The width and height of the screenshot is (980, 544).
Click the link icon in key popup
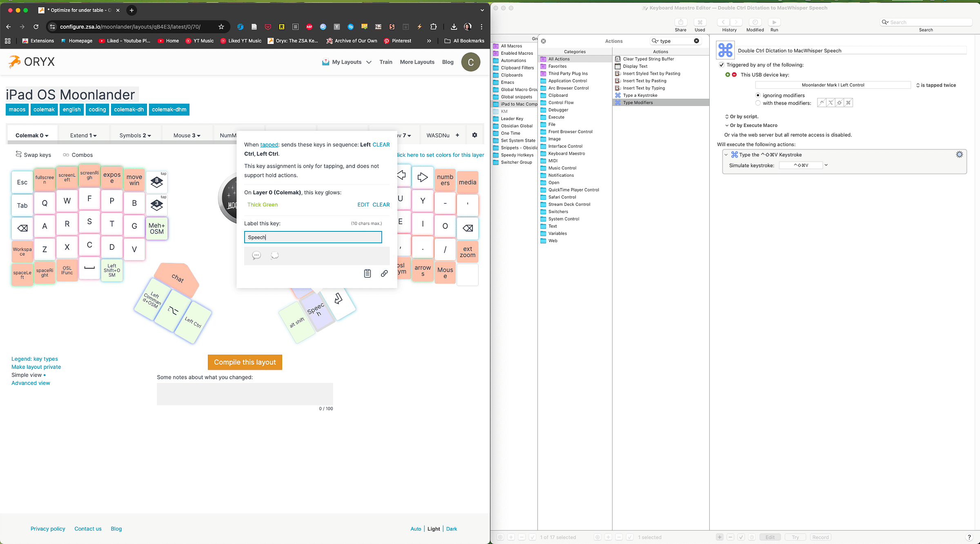384,273
